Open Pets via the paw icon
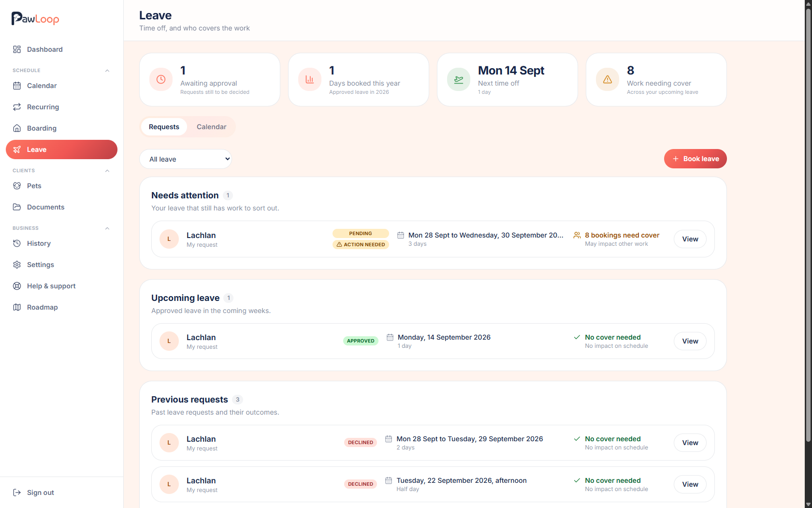This screenshot has height=508, width=812. click(x=17, y=186)
